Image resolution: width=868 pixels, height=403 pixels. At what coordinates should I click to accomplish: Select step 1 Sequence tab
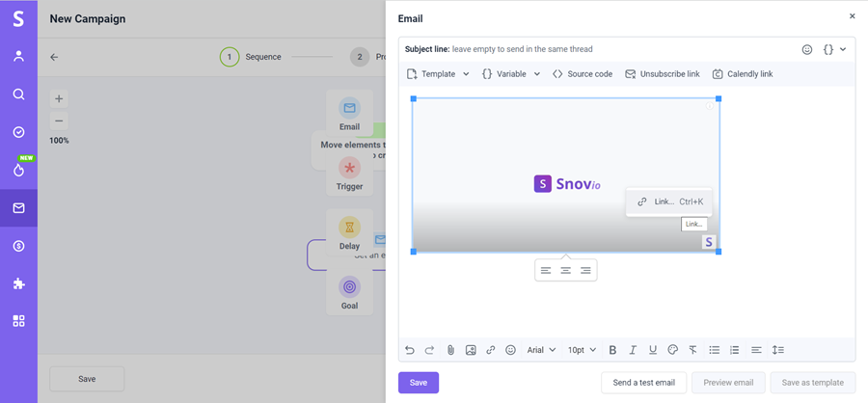coord(251,57)
